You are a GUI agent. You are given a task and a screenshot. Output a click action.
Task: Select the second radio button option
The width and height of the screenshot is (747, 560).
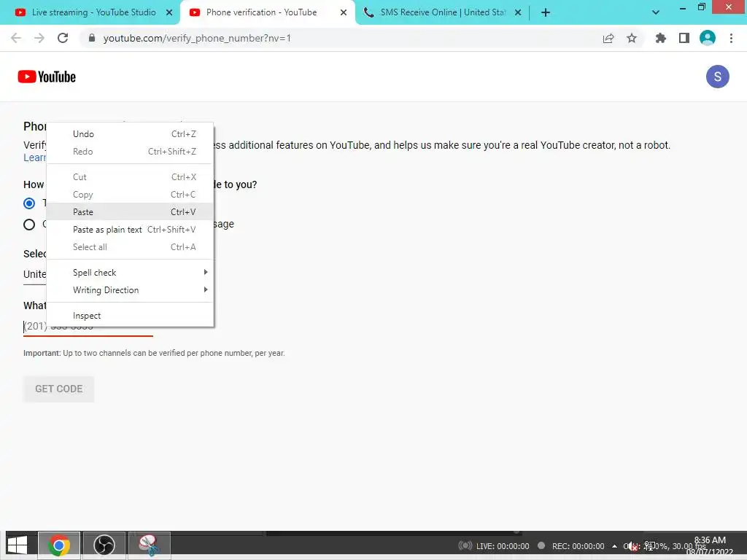tap(29, 225)
